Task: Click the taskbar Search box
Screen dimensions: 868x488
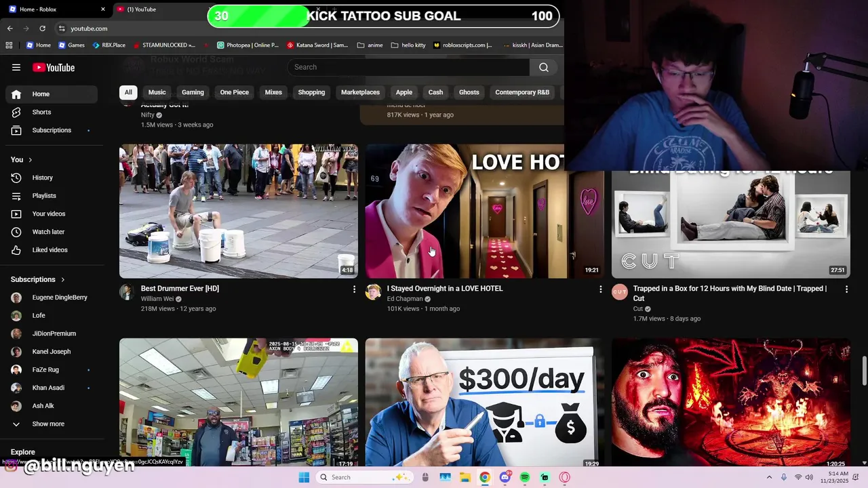Action: 365,477
